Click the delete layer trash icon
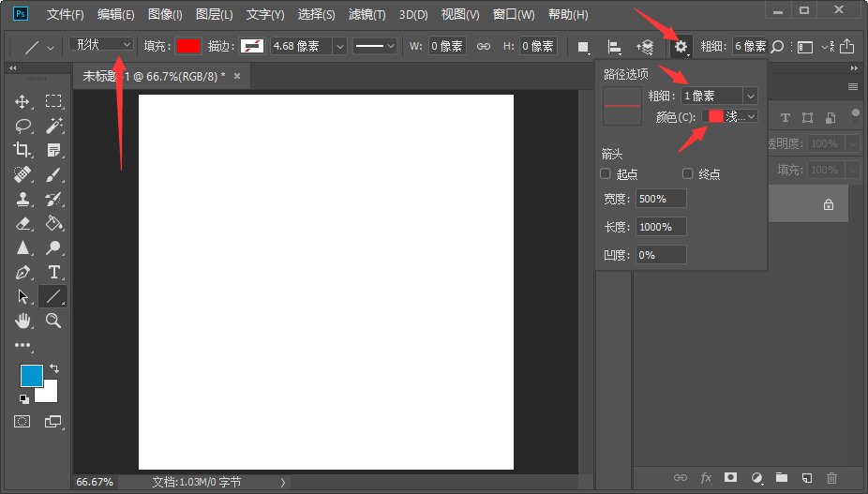This screenshot has width=868, height=494. 831,477
